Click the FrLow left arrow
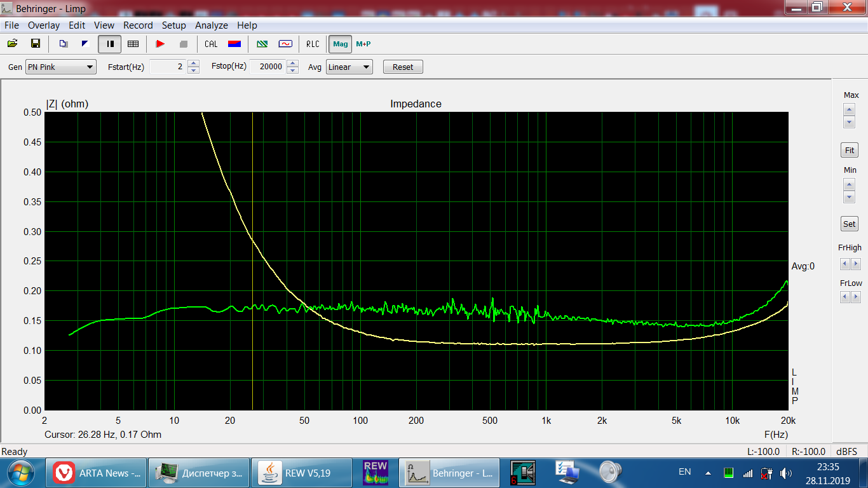The image size is (868, 488). (844, 297)
